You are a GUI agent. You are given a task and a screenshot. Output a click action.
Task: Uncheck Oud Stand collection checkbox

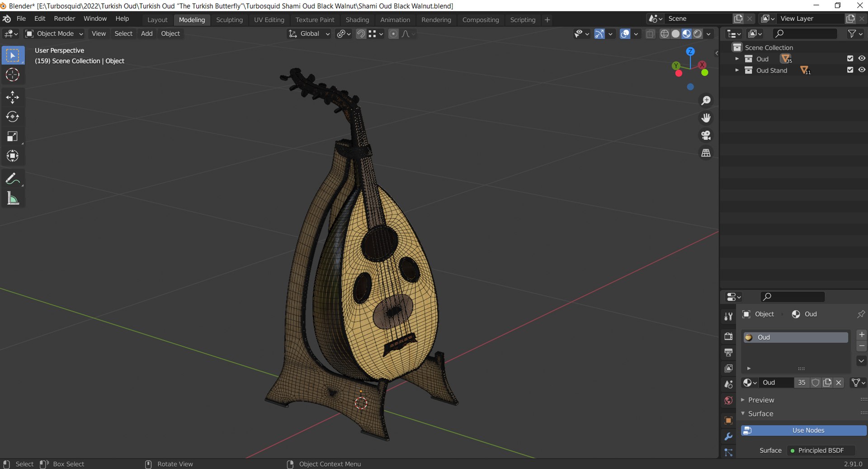(x=850, y=70)
